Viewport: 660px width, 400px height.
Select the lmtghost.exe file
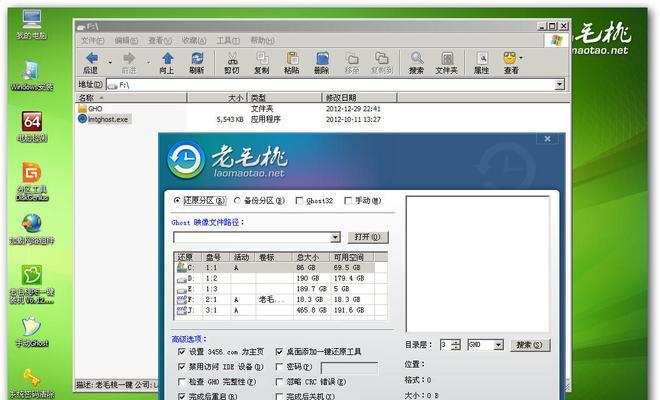pyautogui.click(x=104, y=119)
